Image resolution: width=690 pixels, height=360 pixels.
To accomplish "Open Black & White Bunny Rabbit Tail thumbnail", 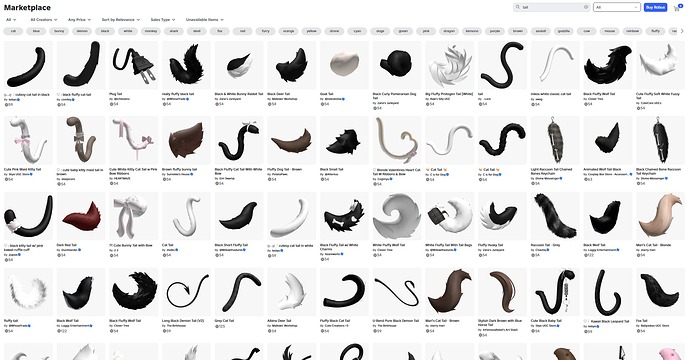I will 239,65.
